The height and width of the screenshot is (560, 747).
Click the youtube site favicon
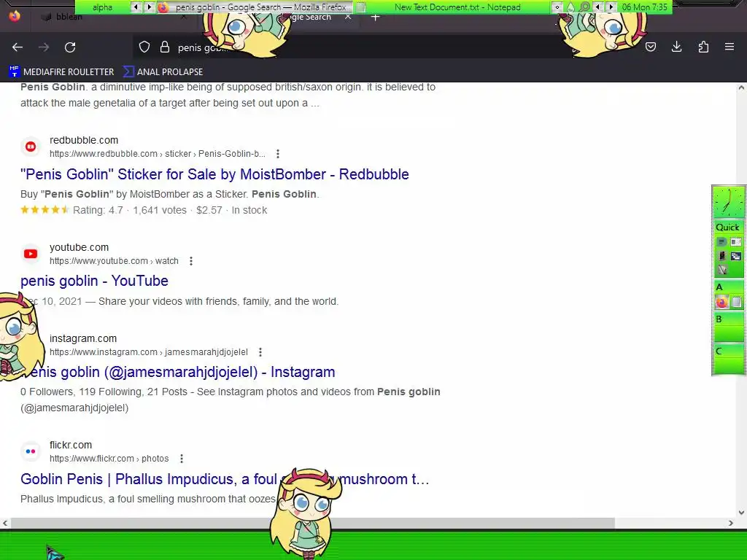point(31,254)
